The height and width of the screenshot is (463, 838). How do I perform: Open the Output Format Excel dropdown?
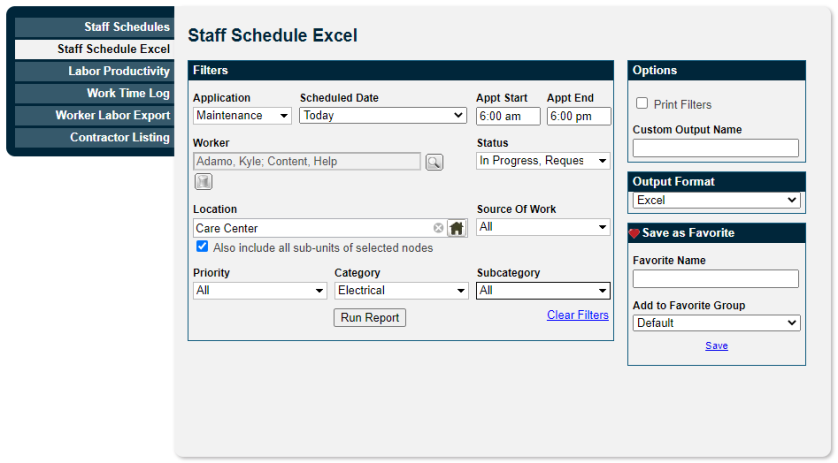click(x=716, y=200)
